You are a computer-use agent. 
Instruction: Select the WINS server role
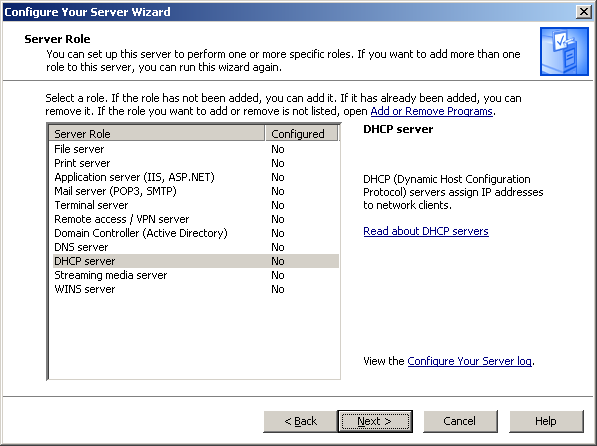[x=194, y=289]
